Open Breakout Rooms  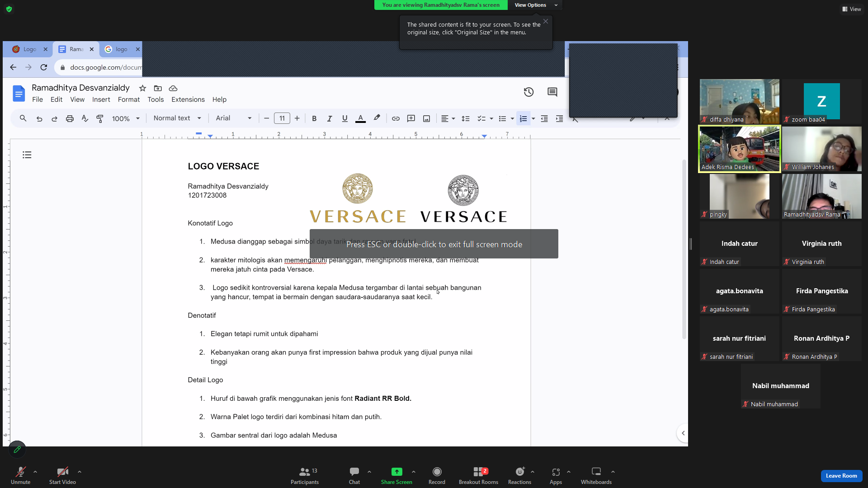tap(478, 475)
